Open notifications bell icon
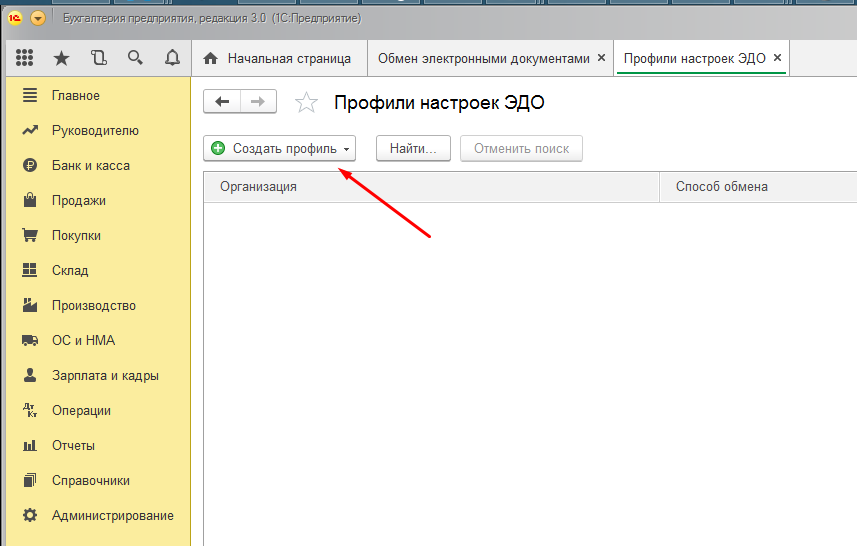857x546 pixels. (172, 57)
